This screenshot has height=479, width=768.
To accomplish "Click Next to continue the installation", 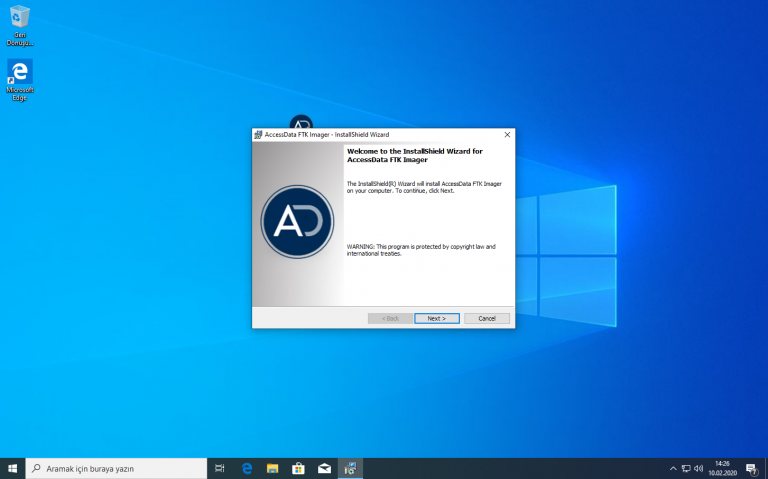I will (436, 318).
